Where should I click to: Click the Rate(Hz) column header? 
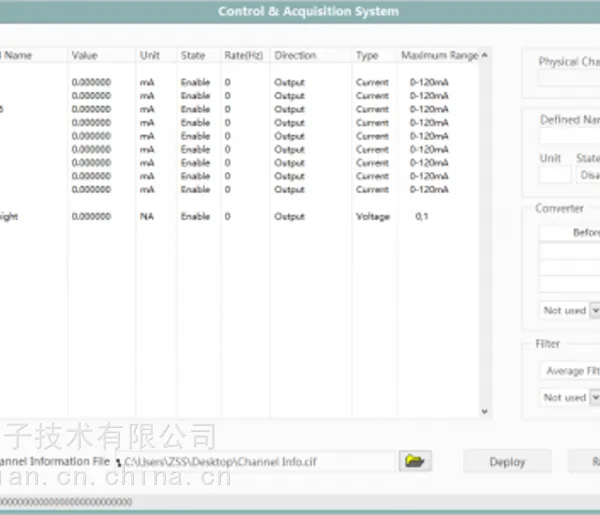[245, 55]
